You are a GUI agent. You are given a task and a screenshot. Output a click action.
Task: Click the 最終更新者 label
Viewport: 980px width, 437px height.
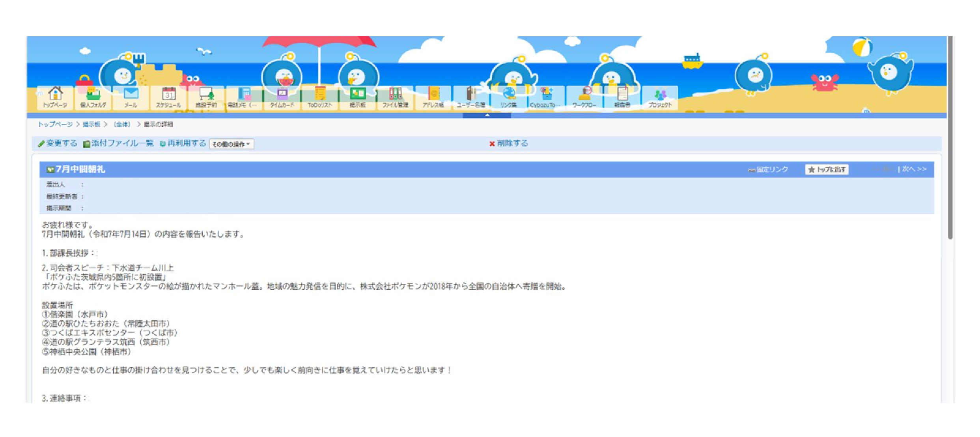(62, 196)
